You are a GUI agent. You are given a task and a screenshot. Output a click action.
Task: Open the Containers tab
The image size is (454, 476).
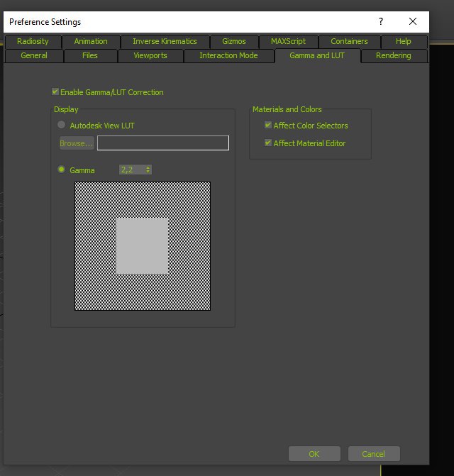point(349,41)
